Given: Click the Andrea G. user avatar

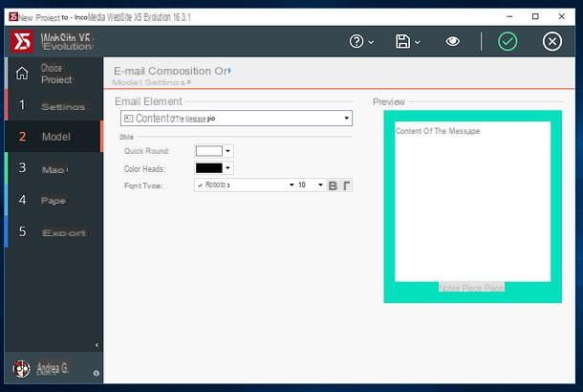Looking at the screenshot, I should pos(22,368).
